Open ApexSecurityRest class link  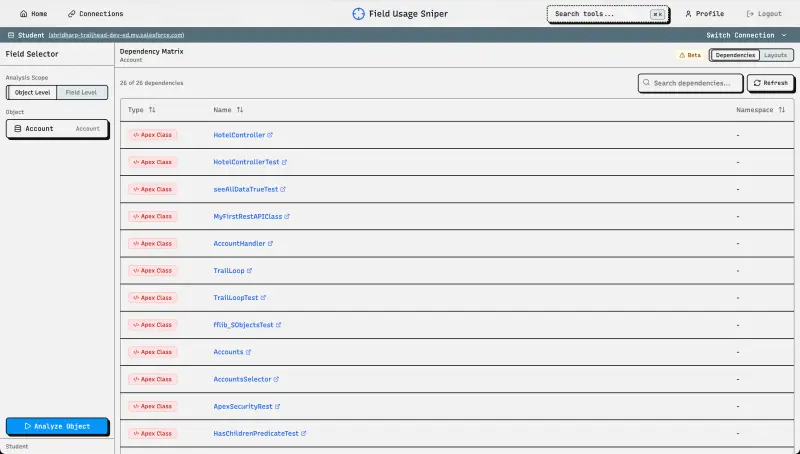[243, 407]
